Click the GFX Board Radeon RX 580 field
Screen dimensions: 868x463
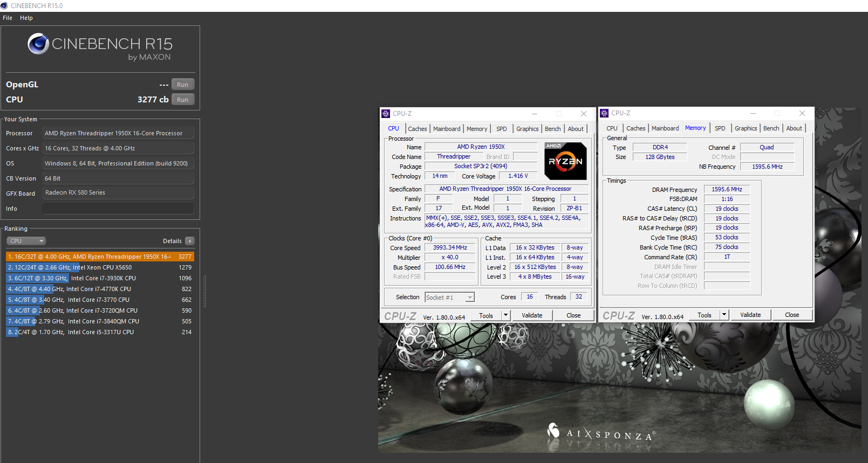pyautogui.click(x=118, y=193)
